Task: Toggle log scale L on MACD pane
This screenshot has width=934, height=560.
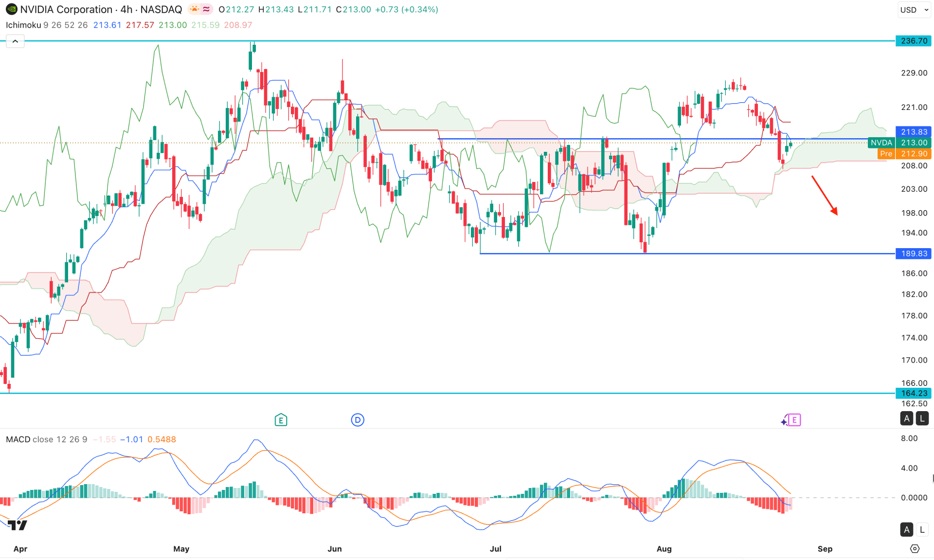Action: pos(922,530)
